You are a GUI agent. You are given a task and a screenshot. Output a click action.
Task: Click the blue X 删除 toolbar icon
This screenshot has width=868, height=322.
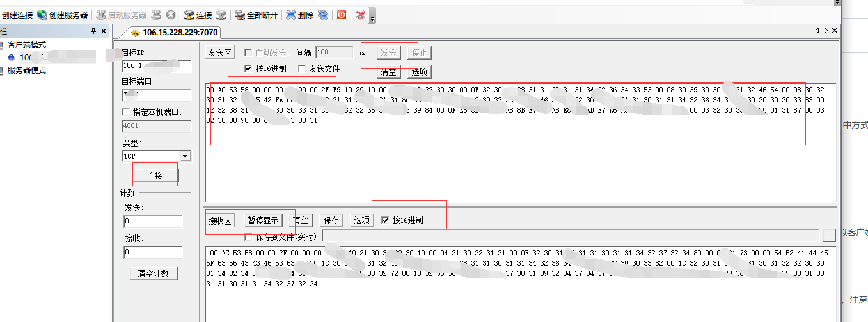pos(291,15)
